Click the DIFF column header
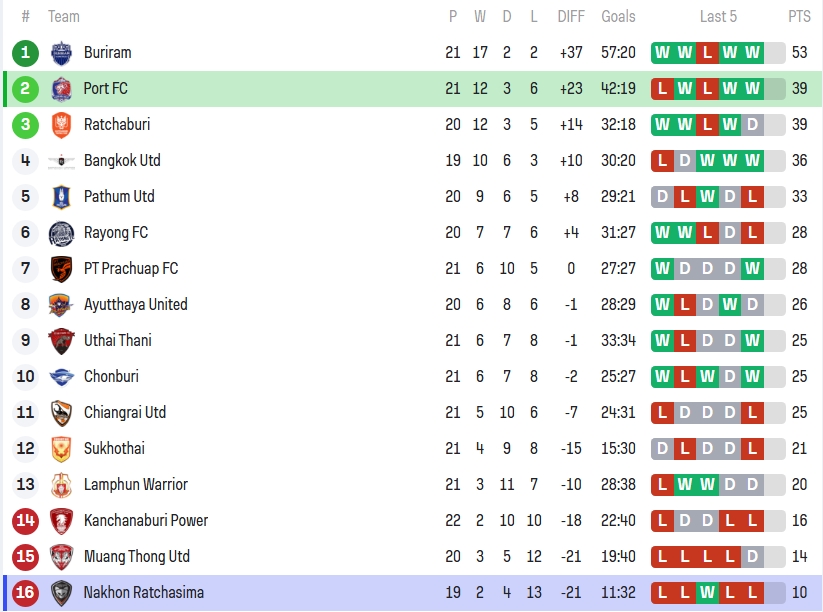The width and height of the screenshot is (823, 612). point(571,16)
